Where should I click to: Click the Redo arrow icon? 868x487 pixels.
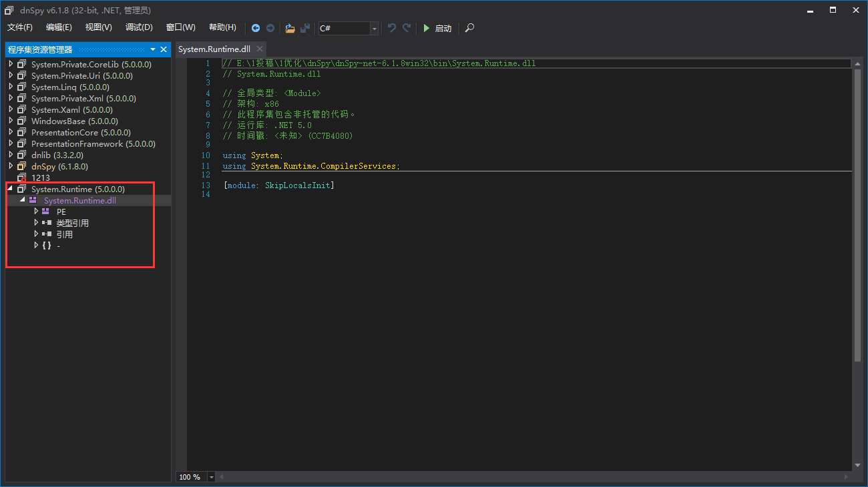(407, 28)
